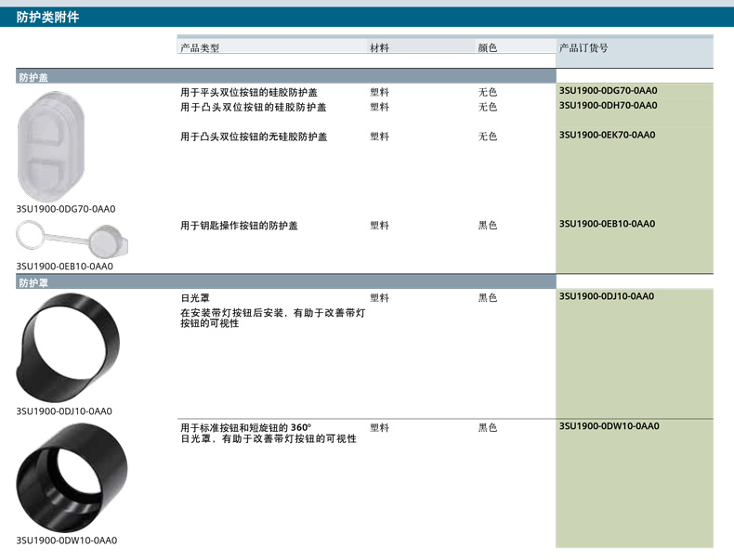
Task: Click the transparent twin-button protective cover image
Action: coord(51,144)
